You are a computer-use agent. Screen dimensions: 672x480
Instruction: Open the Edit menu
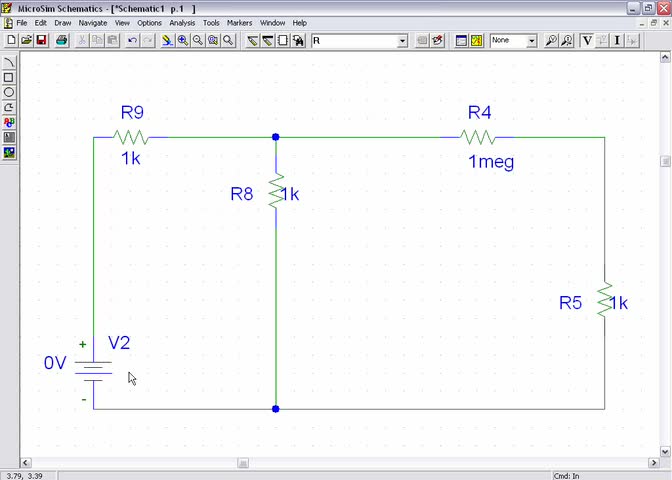41,23
